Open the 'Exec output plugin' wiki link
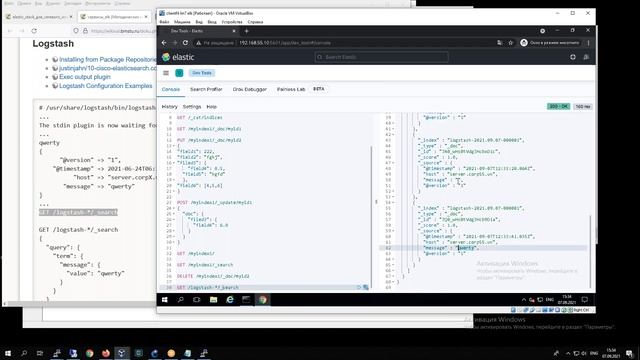 click(x=84, y=77)
